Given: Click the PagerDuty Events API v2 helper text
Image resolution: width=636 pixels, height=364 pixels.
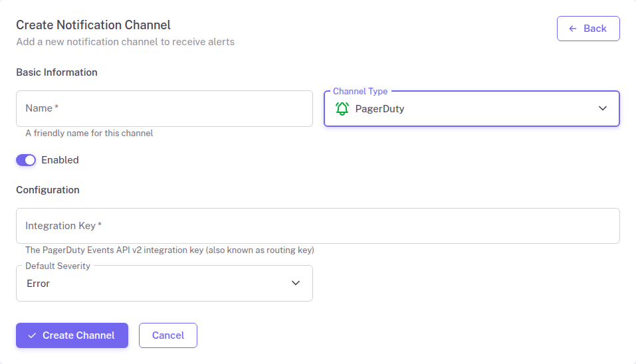Looking at the screenshot, I should [x=169, y=250].
